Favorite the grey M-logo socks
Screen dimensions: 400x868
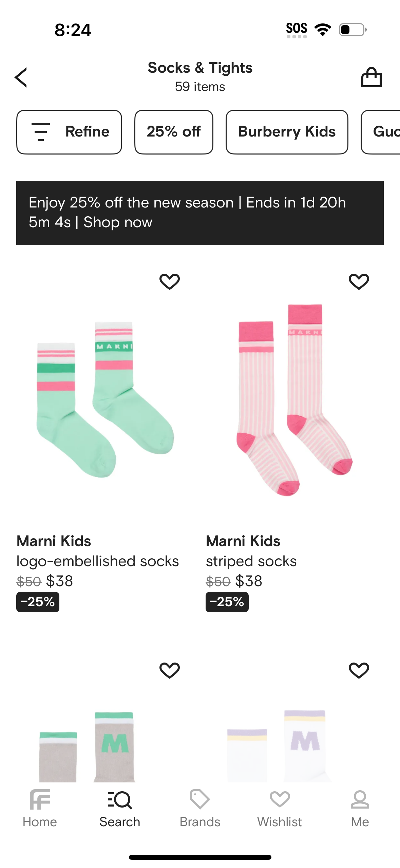pos(170,670)
